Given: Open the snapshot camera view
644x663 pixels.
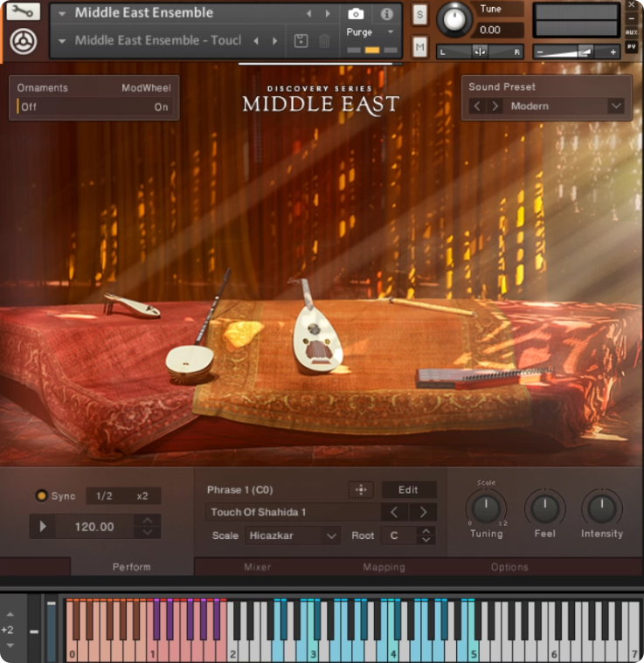Looking at the screenshot, I should 356,14.
